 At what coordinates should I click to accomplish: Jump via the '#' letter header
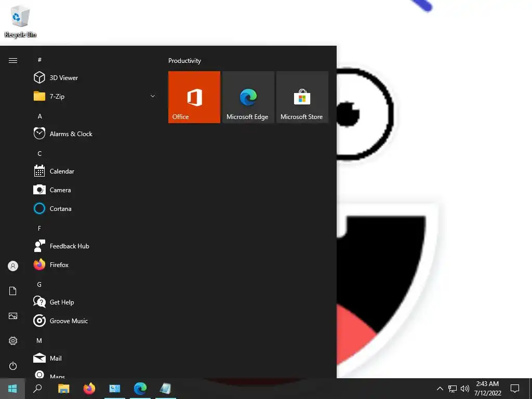tap(39, 60)
